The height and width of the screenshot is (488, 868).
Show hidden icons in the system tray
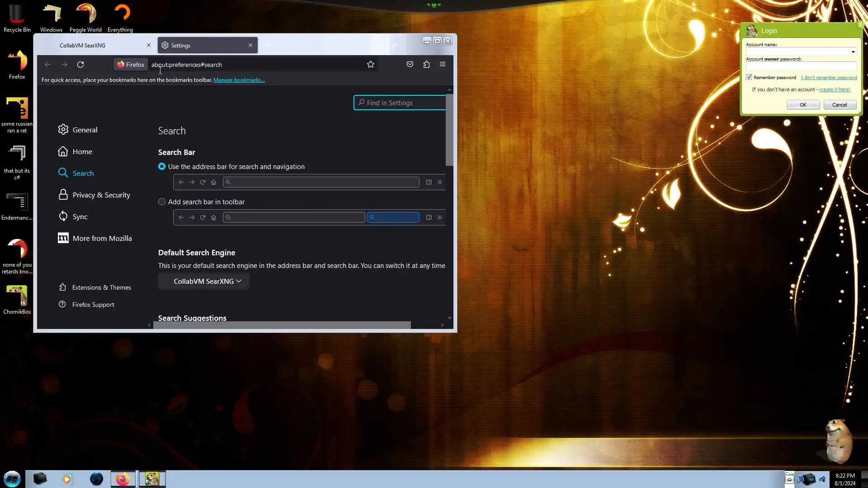(789, 480)
